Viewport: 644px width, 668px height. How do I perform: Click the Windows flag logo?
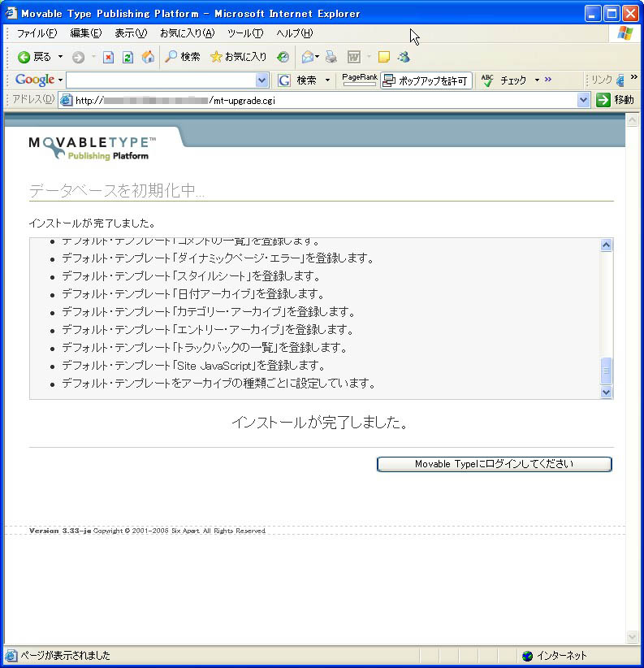coord(625,33)
